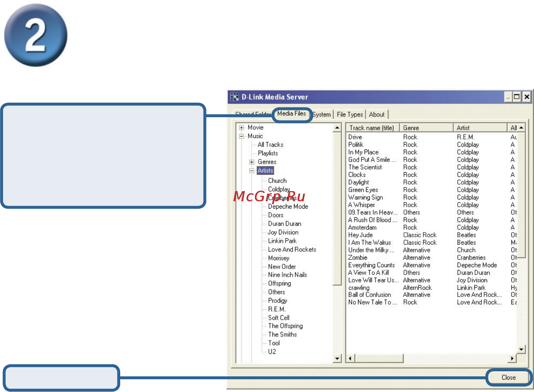534x392 pixels.
Task: Select Soft Cell in the tree
Action: click(x=279, y=318)
